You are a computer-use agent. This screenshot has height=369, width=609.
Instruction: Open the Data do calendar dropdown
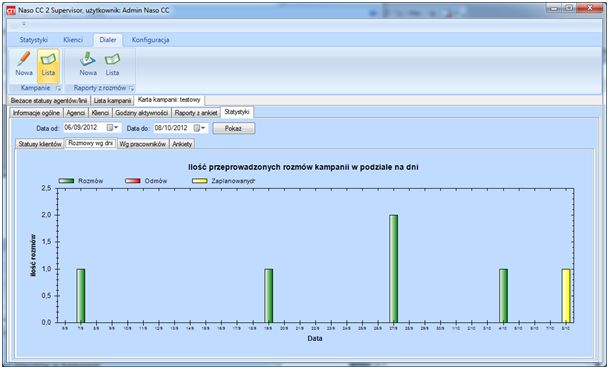coord(199,128)
